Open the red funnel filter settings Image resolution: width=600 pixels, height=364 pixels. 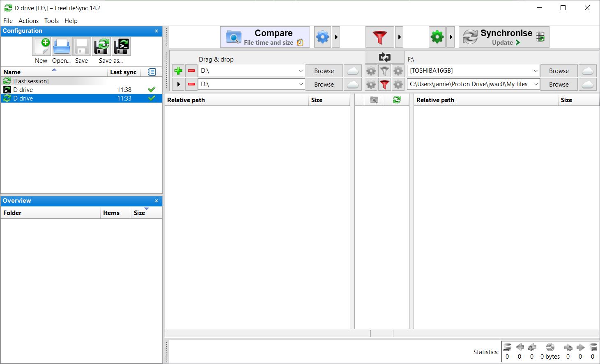(x=380, y=37)
